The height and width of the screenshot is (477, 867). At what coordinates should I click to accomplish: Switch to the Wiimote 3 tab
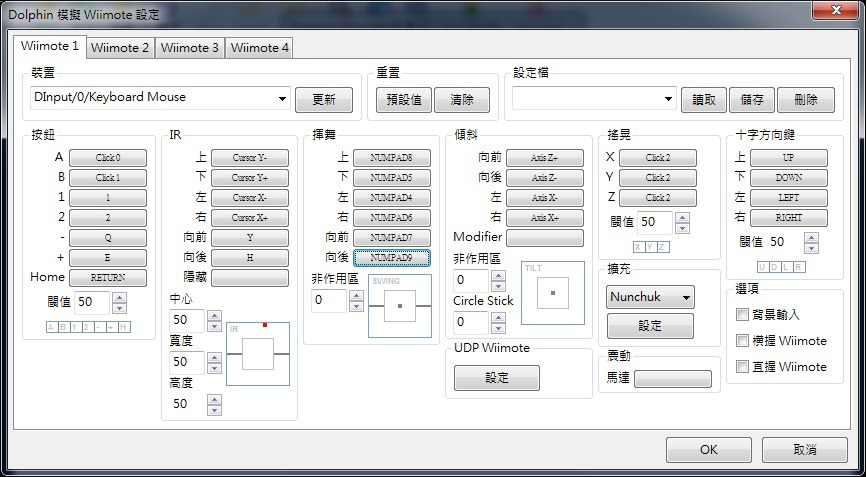tap(190, 48)
